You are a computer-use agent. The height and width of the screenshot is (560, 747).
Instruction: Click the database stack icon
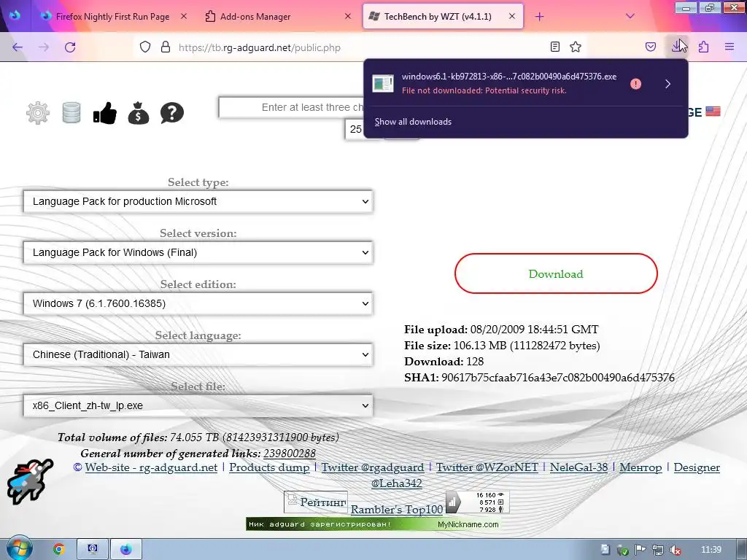[x=71, y=113]
